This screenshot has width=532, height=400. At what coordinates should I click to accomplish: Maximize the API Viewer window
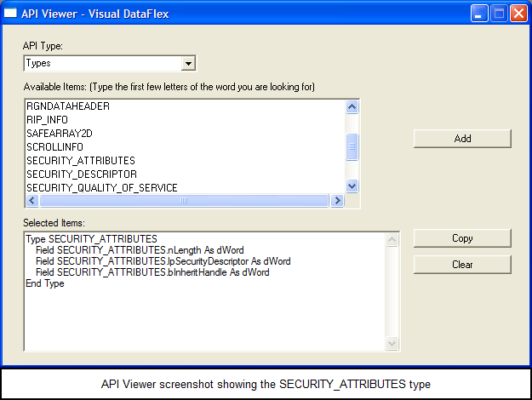(499, 13)
